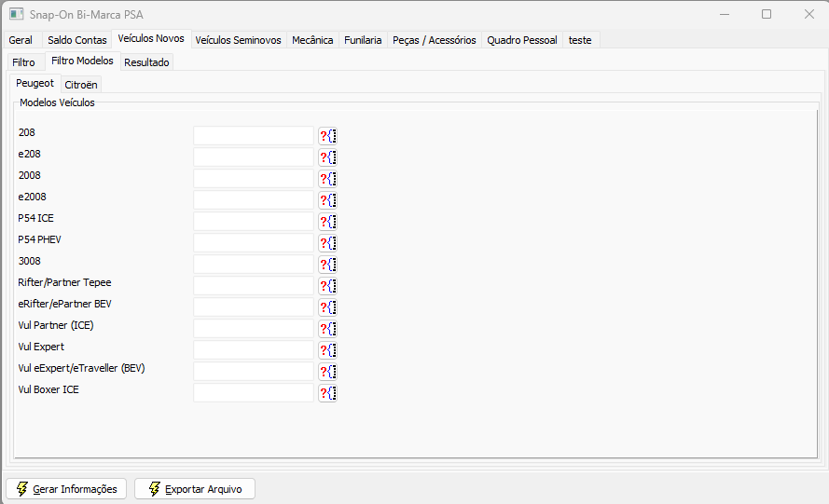This screenshot has width=829, height=504.
Task: Focus the eRifter/ePartner BEV input field
Action: (254, 306)
